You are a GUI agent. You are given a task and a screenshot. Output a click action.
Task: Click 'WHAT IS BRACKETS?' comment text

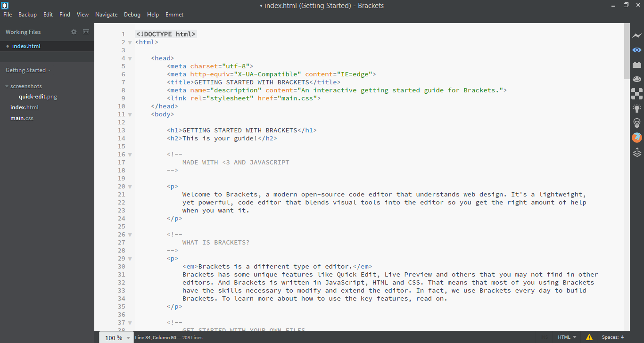(x=216, y=243)
